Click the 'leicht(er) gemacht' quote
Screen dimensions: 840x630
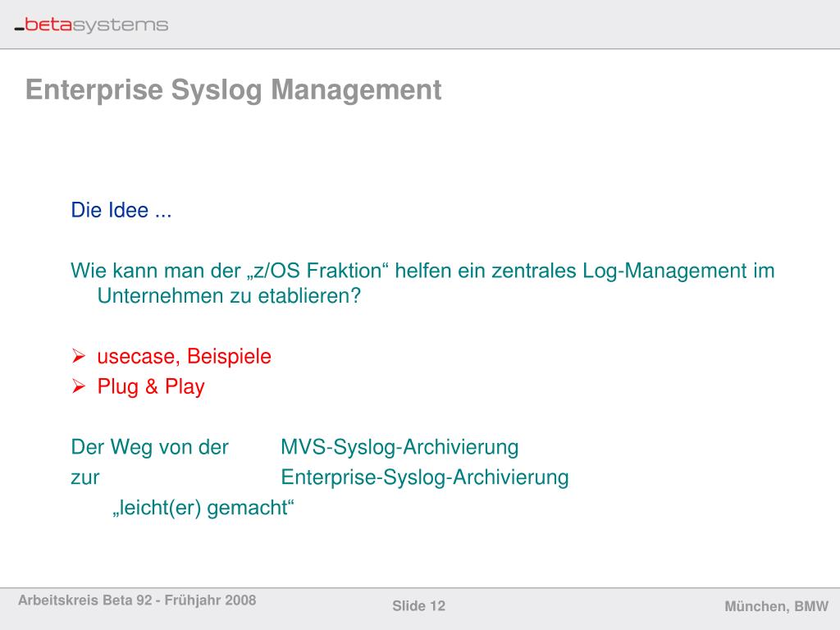[x=203, y=508]
